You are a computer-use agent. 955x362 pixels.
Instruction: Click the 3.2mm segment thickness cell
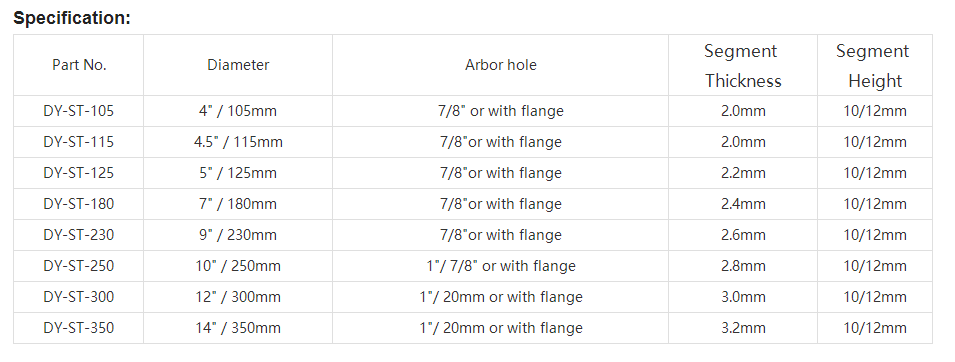pyautogui.click(x=743, y=328)
